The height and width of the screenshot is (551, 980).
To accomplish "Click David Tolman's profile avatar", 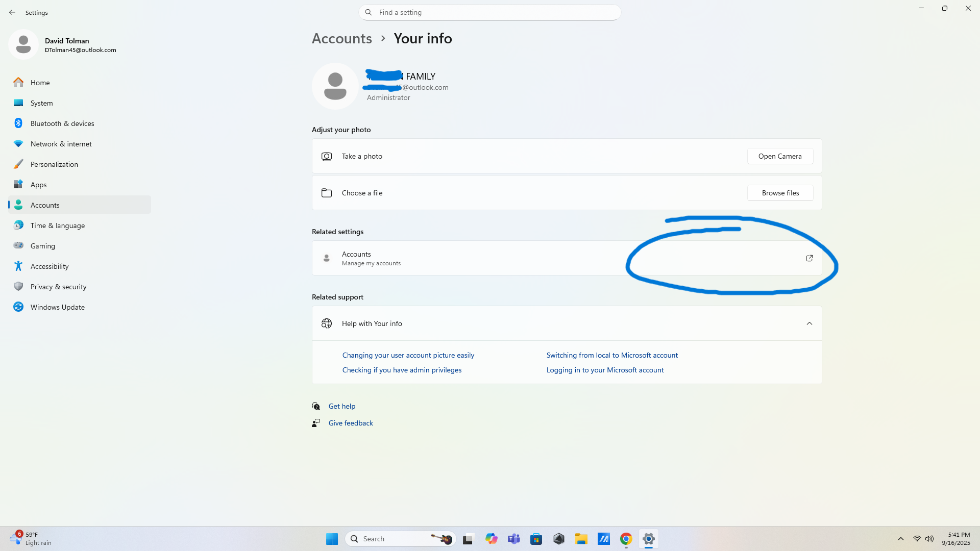I will click(23, 44).
